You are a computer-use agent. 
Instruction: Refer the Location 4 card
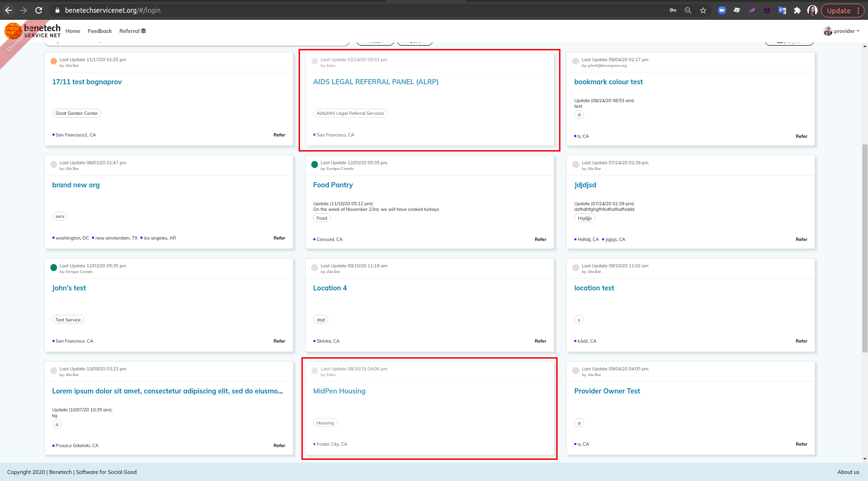[x=540, y=341]
